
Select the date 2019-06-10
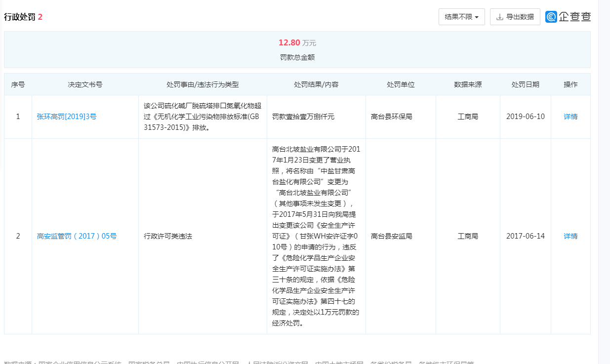(x=526, y=117)
